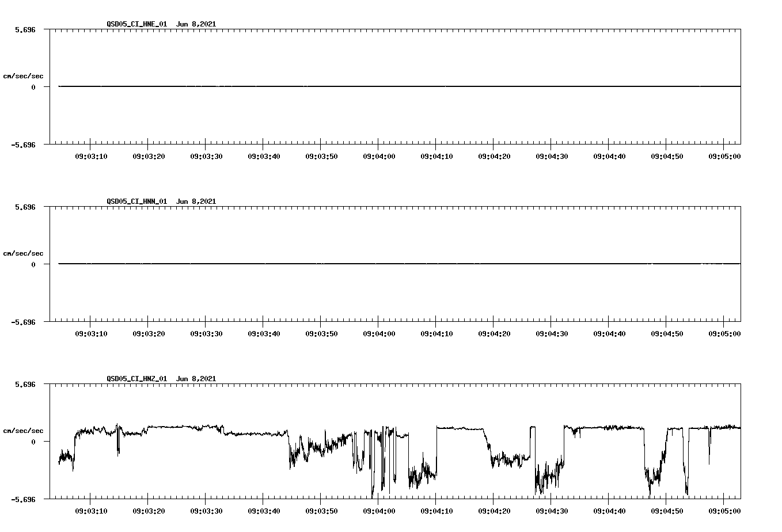The height and width of the screenshot is (532, 782).
Task: Click 09:03:50 time label under HNE plot
Action: (321, 157)
